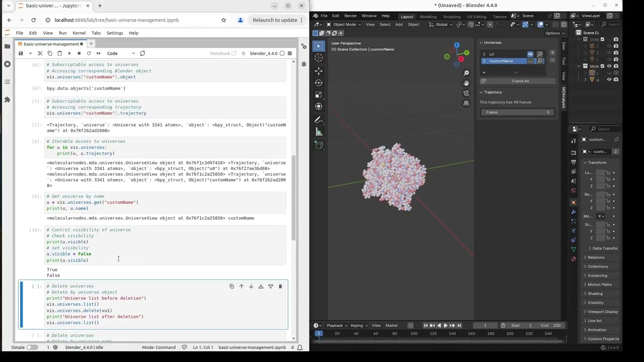Toggle visibility for the customName universe
644x362 pixels.
530,61
